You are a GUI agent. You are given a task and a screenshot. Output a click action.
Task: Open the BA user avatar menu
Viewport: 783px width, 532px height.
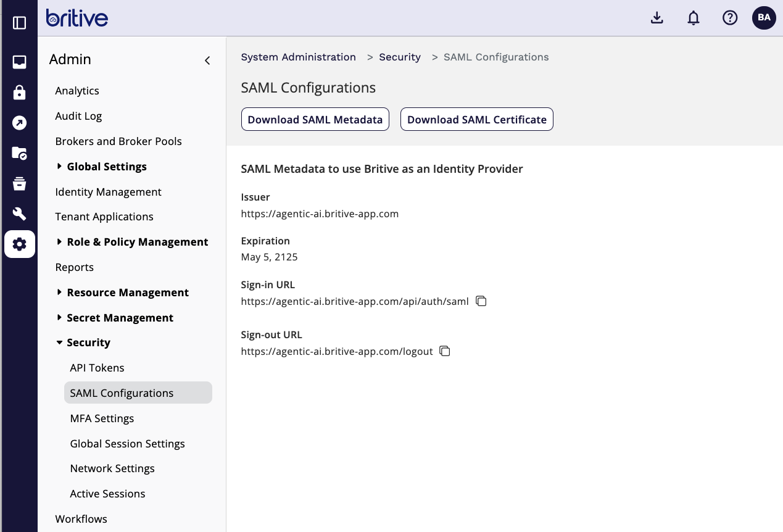click(x=764, y=18)
